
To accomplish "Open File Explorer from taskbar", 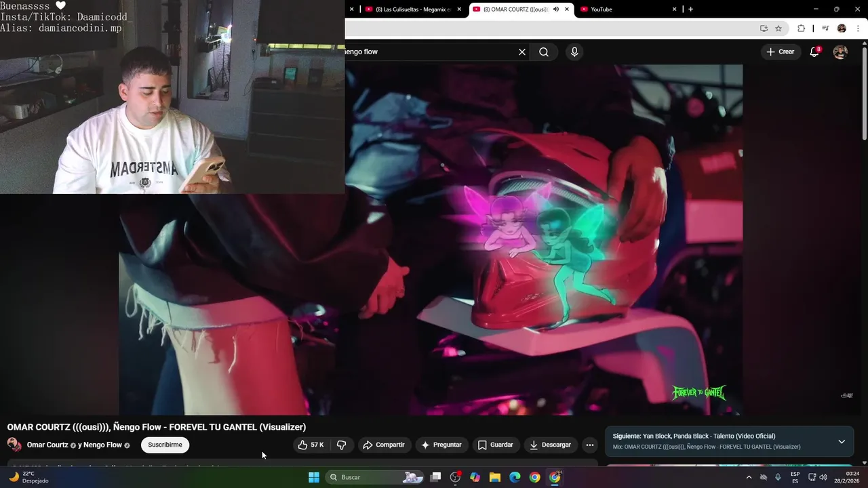I will click(494, 477).
